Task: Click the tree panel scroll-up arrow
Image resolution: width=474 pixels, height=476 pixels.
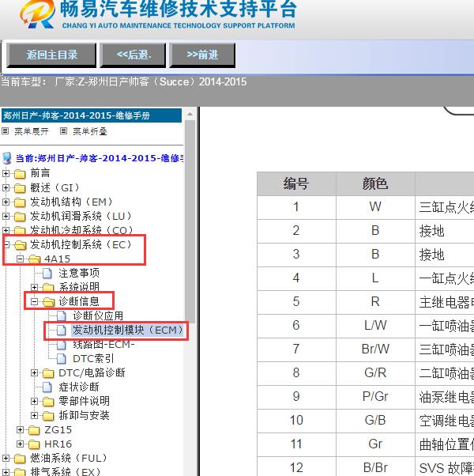Action: tap(190, 115)
